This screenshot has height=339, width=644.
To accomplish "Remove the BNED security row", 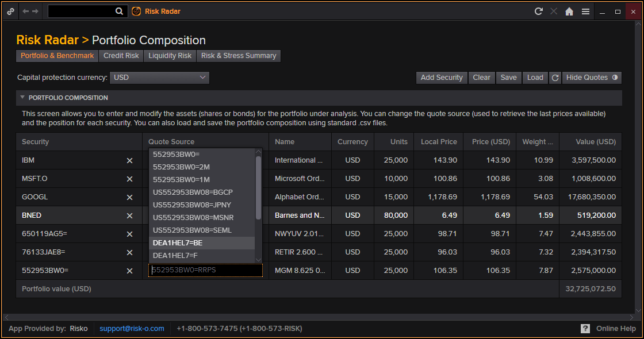I will coord(130,215).
